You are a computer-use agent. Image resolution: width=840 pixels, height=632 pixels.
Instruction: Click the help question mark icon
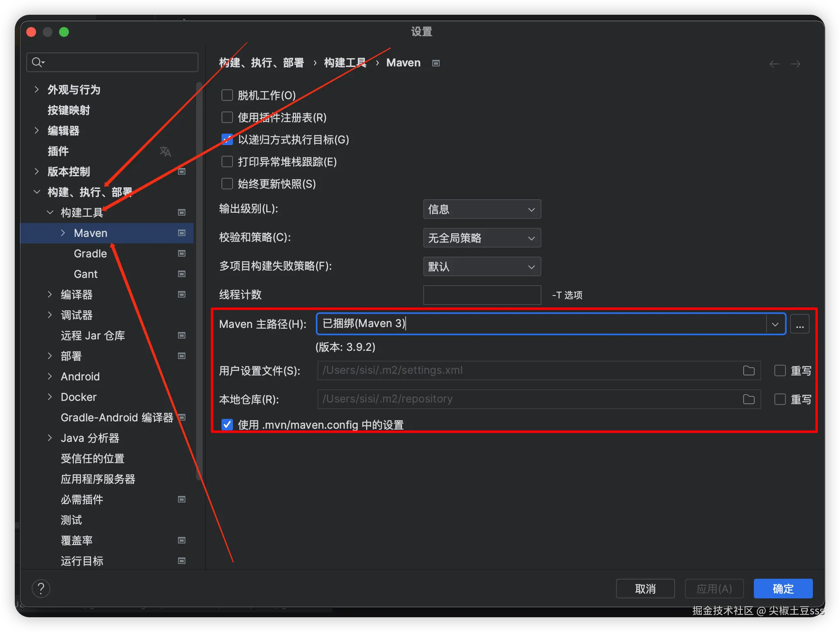(41, 589)
